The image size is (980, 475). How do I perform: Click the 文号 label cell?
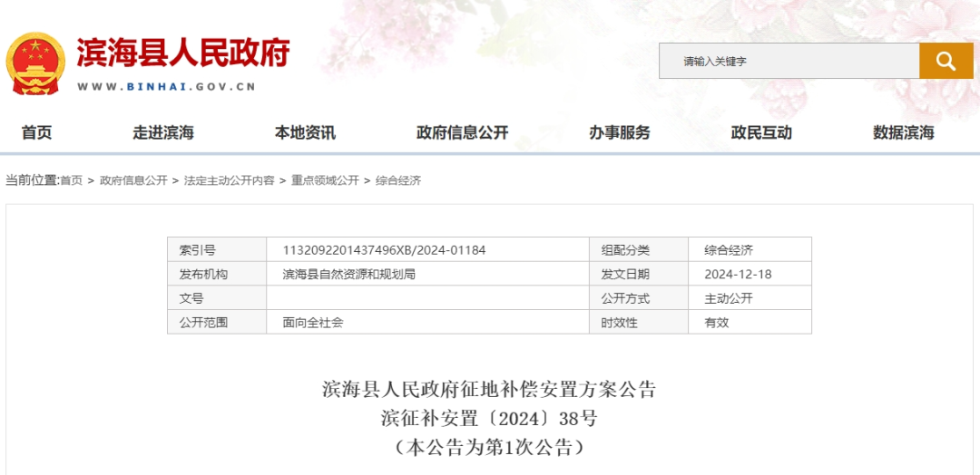pos(216,298)
